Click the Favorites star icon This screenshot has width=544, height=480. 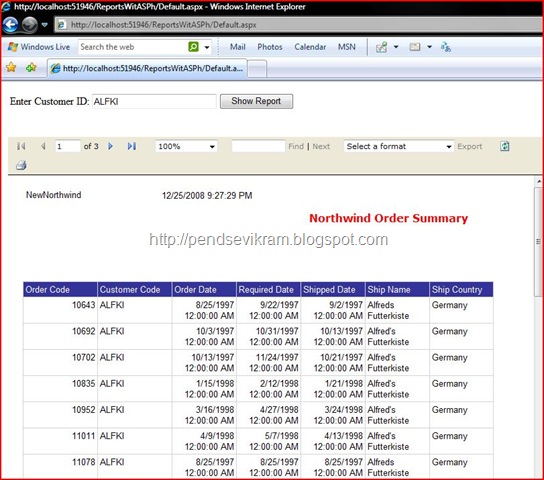(x=11, y=67)
